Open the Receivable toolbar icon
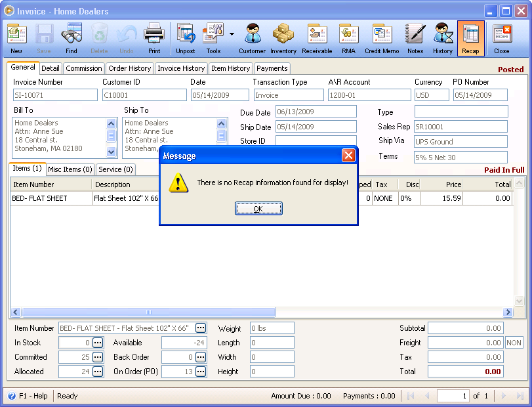532x407 pixels. pyautogui.click(x=317, y=34)
